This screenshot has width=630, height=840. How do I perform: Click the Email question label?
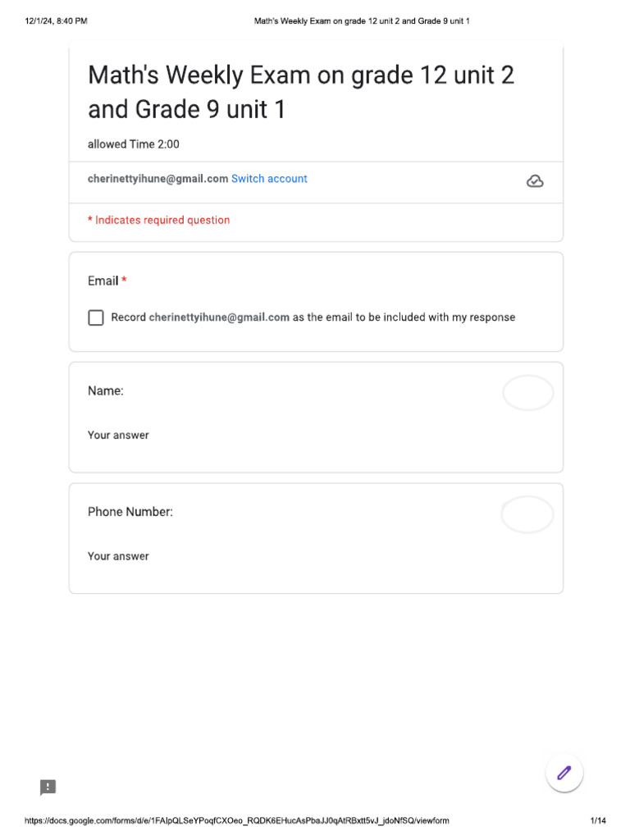pyautogui.click(x=103, y=281)
